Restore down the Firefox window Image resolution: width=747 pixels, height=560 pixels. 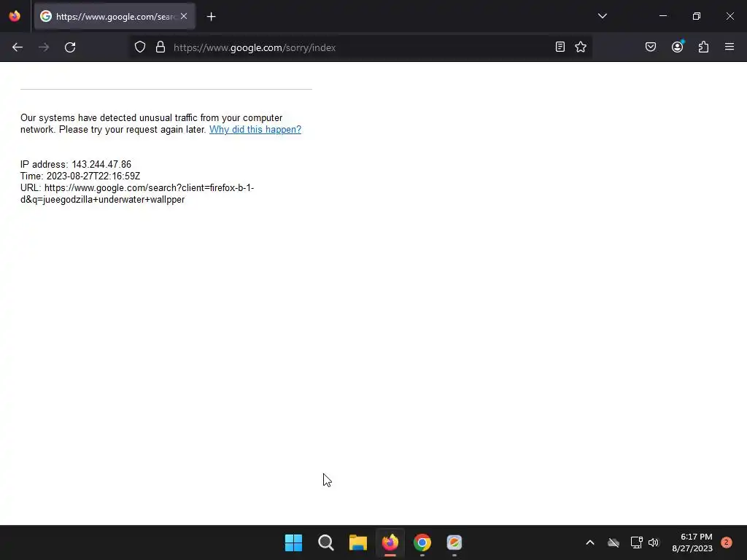click(x=697, y=16)
